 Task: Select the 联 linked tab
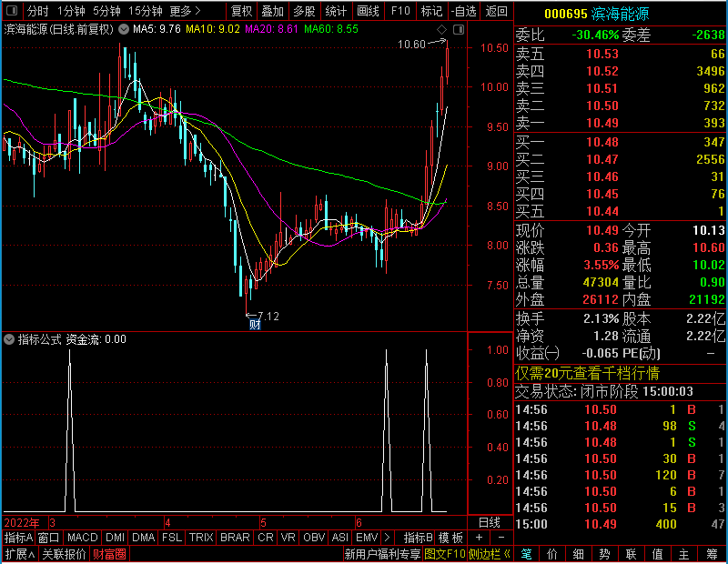(631, 554)
